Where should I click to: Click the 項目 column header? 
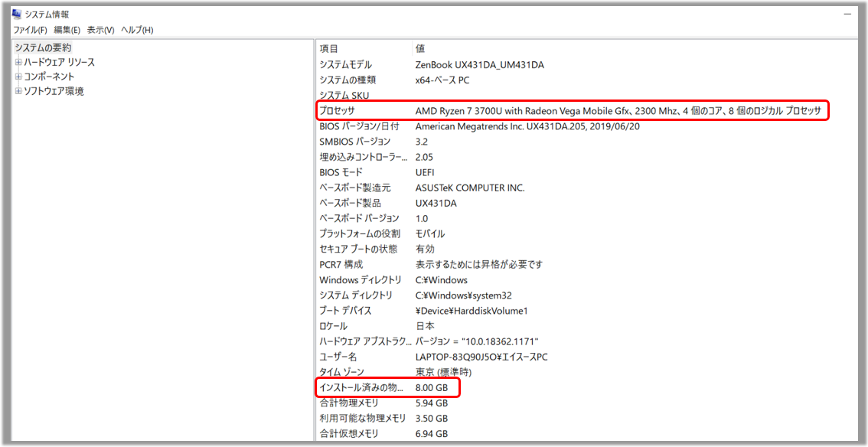tap(329, 48)
